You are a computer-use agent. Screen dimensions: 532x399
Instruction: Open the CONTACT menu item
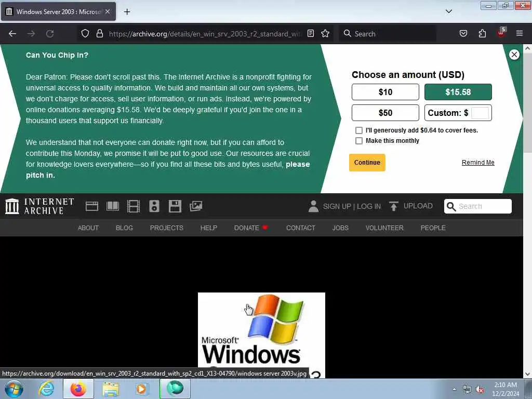301,228
